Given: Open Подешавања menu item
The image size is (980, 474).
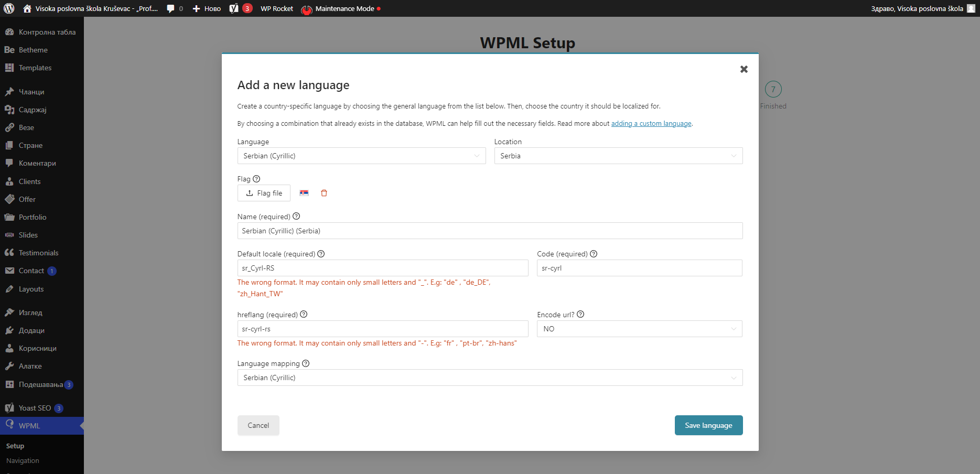Looking at the screenshot, I should (42, 384).
